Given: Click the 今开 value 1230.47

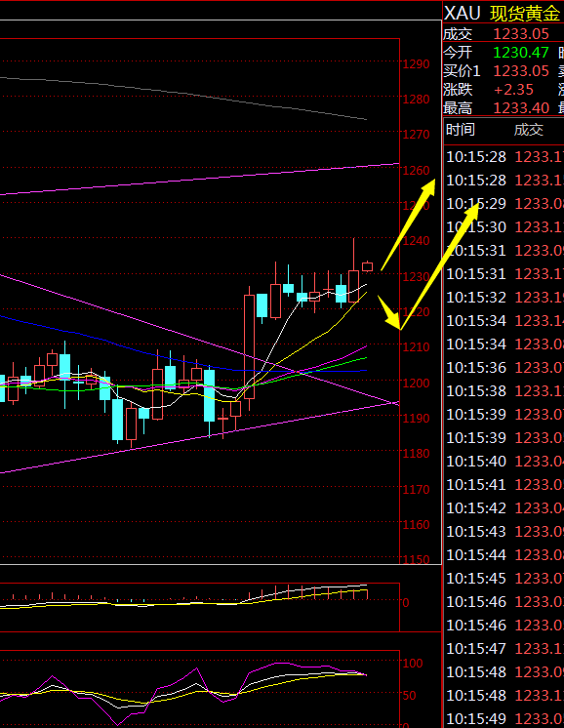Looking at the screenshot, I should coord(521,52).
